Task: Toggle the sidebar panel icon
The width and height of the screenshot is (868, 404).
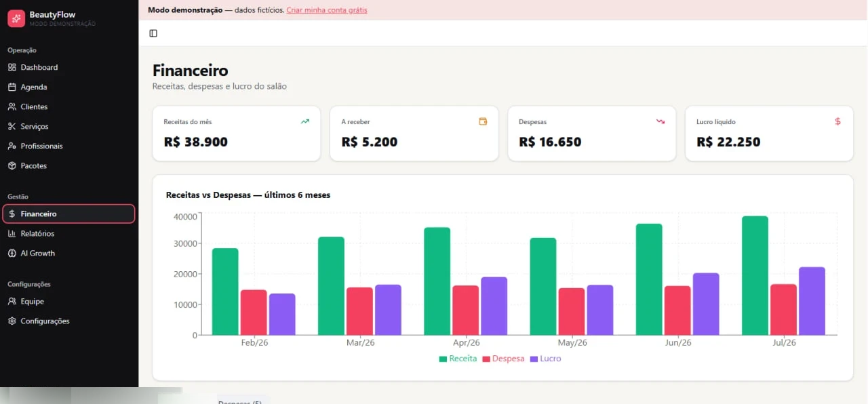Action: tap(153, 33)
